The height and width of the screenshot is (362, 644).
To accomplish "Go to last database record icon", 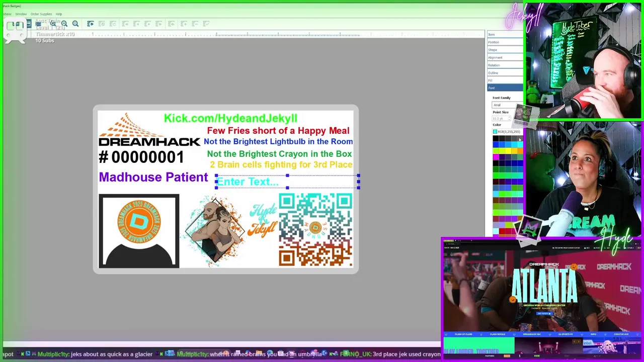I will [x=159, y=24].
